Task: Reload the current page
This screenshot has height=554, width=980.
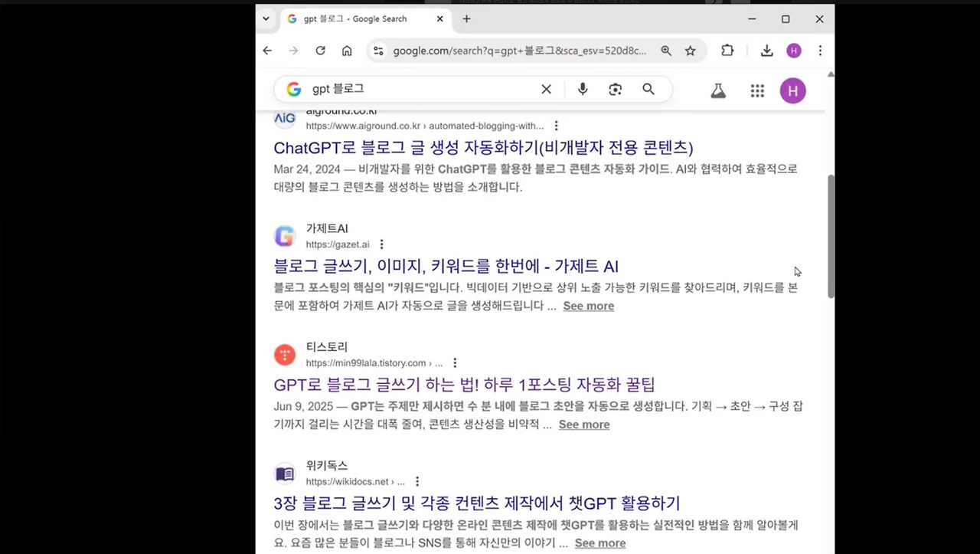Action: [320, 51]
